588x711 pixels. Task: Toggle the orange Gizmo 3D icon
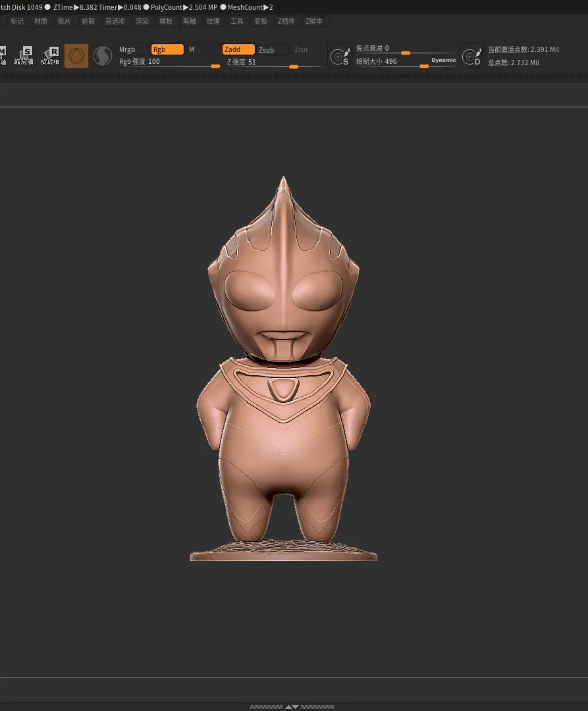coord(76,56)
